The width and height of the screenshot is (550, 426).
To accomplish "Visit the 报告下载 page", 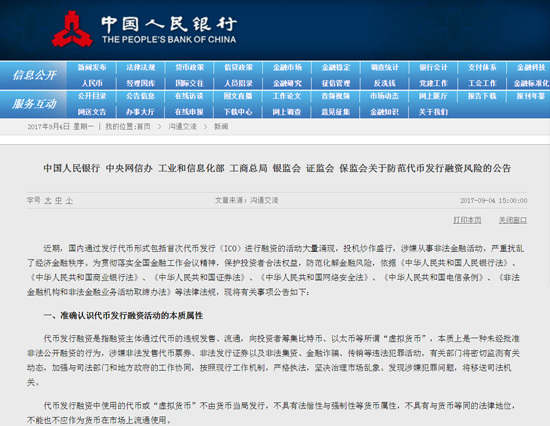I will point(482,96).
